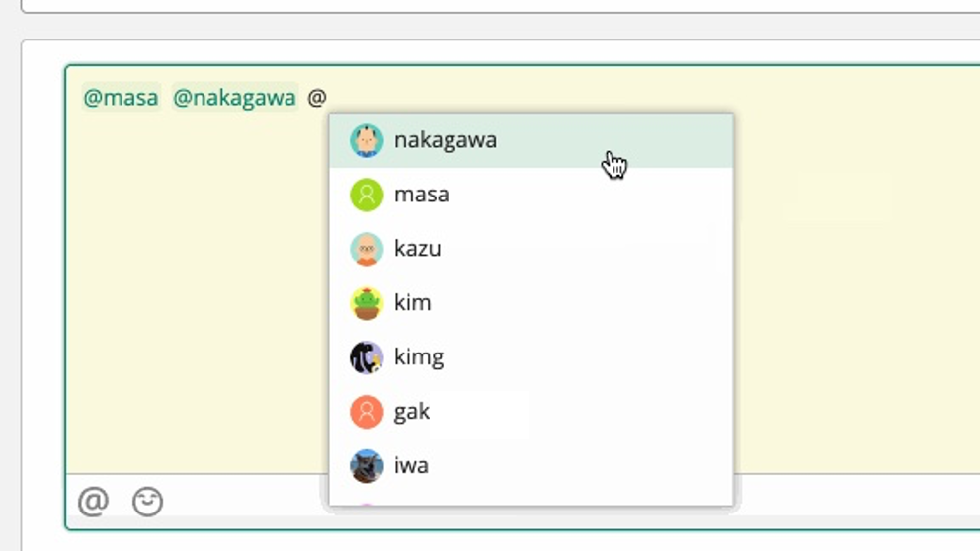Click gak's orange avatar icon
Screen dimensions: 980x551
367,412
